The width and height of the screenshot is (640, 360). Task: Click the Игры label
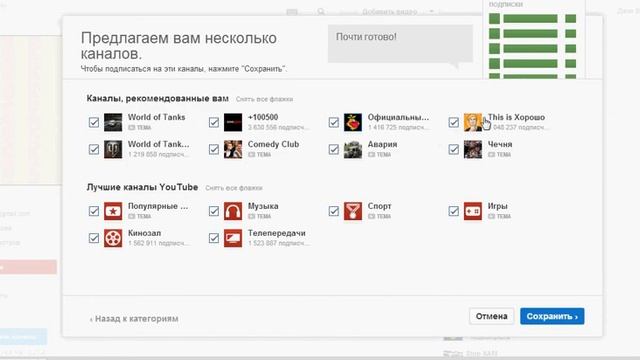tap(498, 206)
